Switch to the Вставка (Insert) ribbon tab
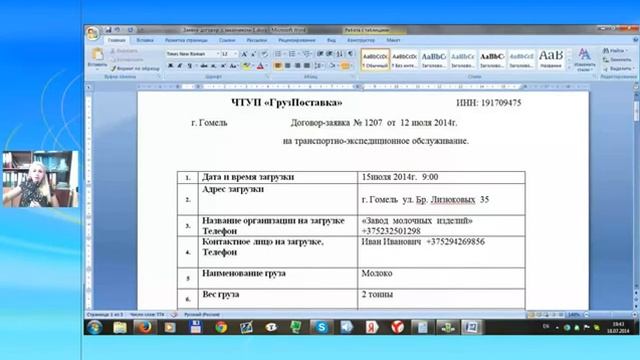The height and width of the screenshot is (360, 640). 145,40
